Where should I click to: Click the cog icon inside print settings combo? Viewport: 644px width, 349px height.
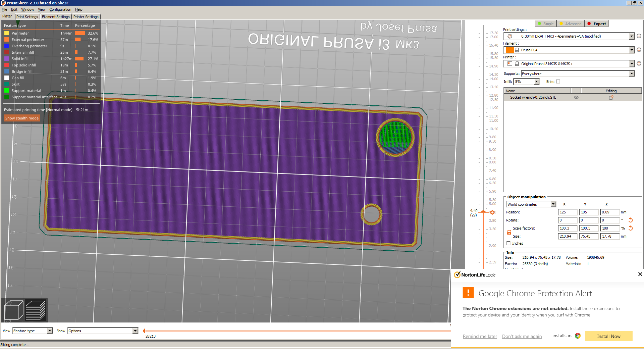(510, 36)
